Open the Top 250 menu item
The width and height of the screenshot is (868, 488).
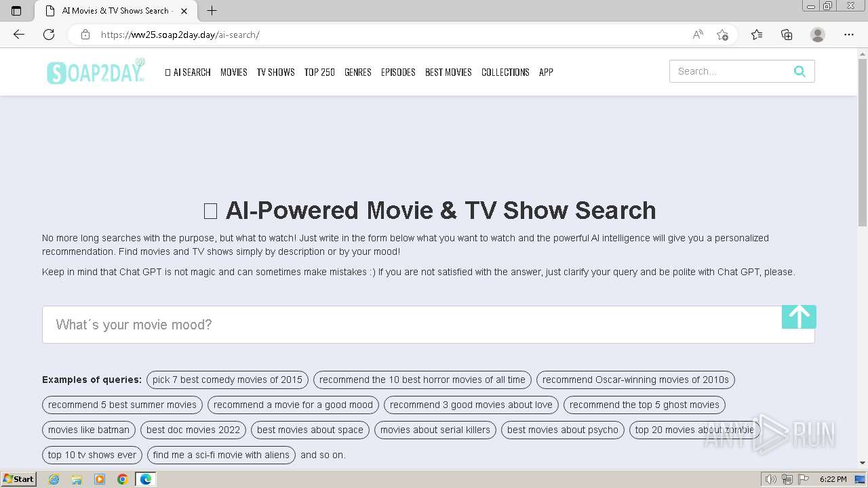click(x=319, y=72)
